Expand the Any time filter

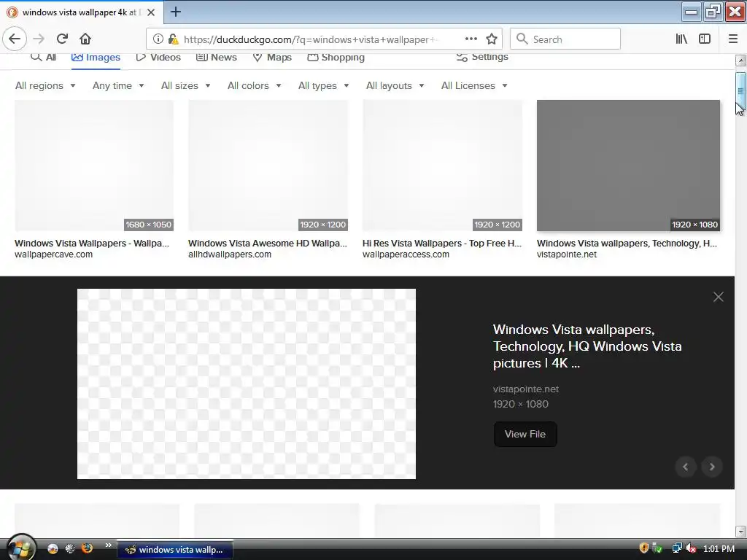pos(118,86)
